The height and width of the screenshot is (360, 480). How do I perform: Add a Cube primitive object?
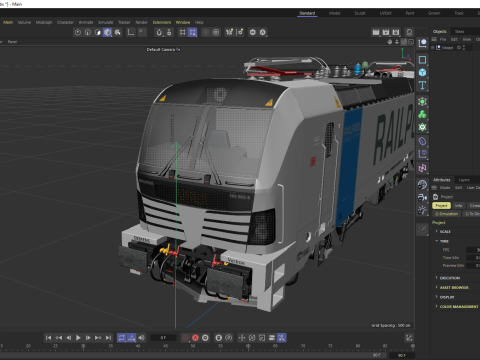422,72
